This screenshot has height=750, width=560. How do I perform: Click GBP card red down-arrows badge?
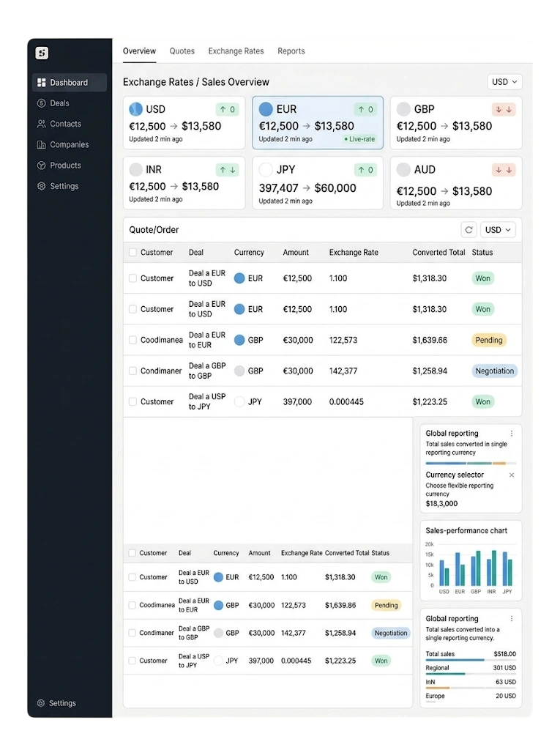click(x=504, y=110)
